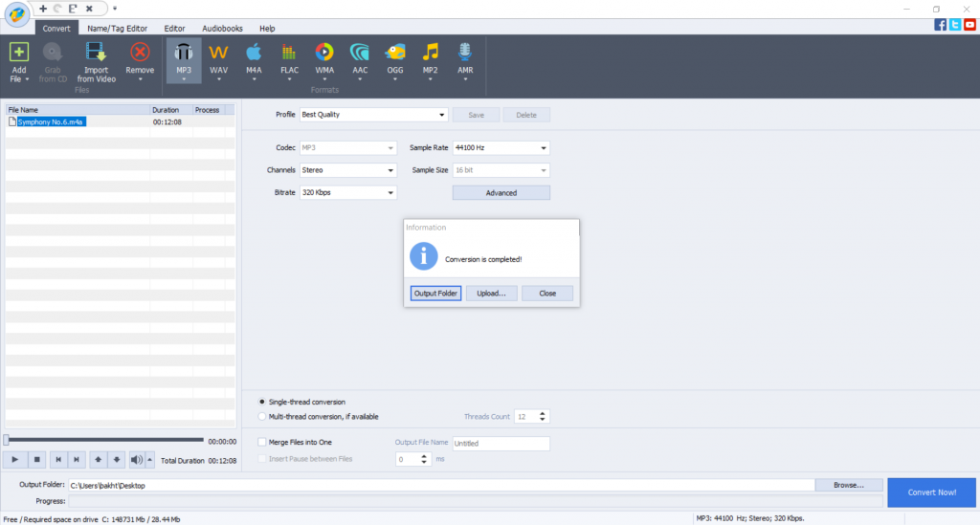Select the MP2 format icon
This screenshot has width=980, height=525.
[x=430, y=53]
